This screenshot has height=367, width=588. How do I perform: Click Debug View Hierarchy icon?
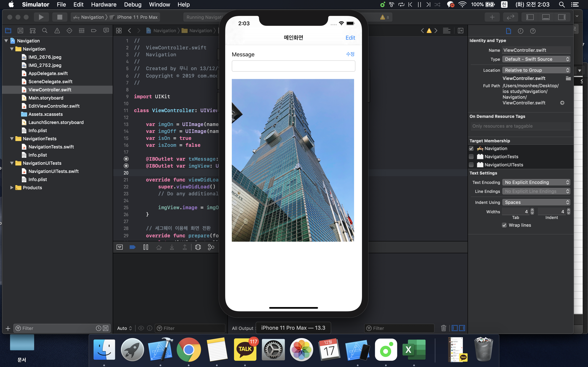tap(198, 247)
